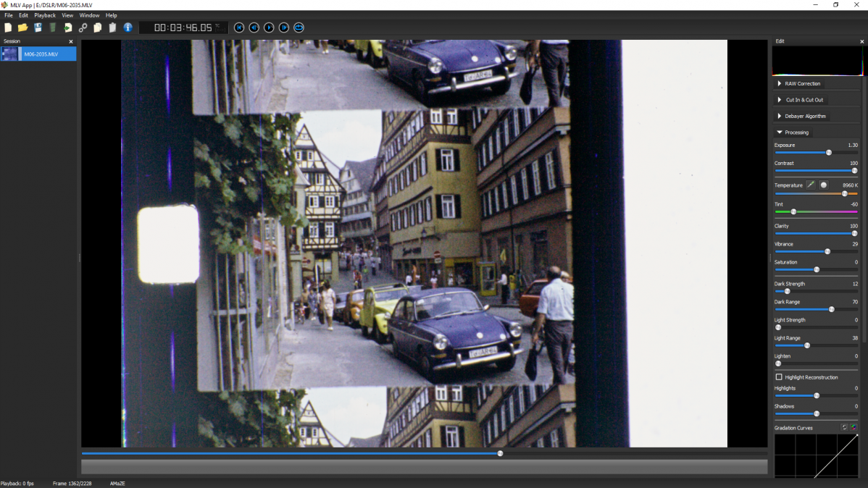Viewport: 868px width, 488px height.
Task: Click the floppy disk save session icon
Action: click(38, 27)
